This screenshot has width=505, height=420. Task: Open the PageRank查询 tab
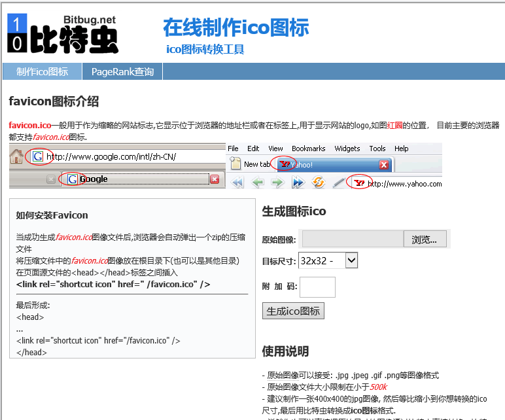point(122,71)
